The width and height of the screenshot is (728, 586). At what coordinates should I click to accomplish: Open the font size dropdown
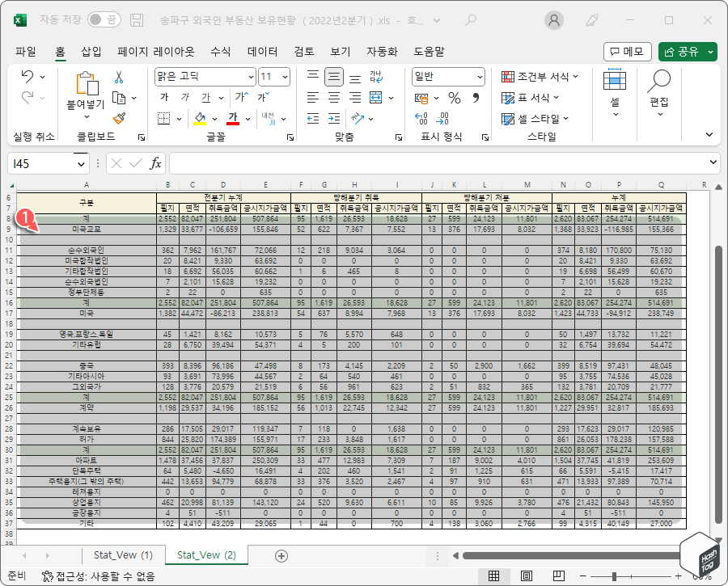click(285, 77)
